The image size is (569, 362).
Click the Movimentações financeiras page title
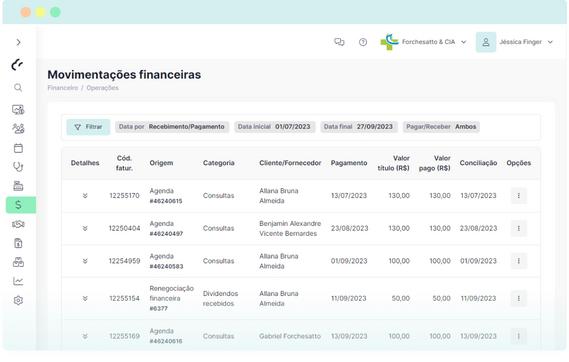tap(124, 75)
